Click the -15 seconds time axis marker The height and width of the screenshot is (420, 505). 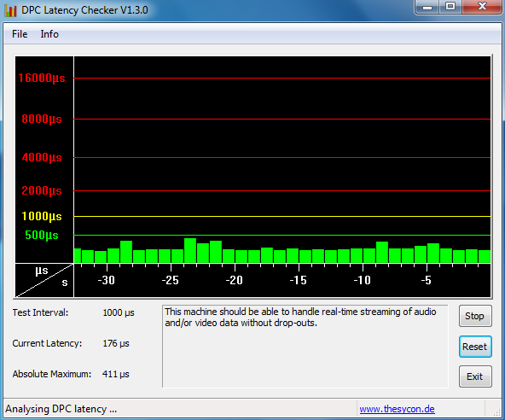click(x=299, y=280)
